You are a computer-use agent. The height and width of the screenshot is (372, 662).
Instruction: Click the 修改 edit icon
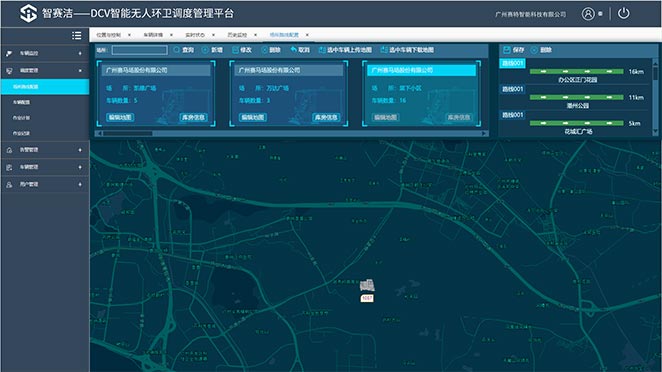click(235, 50)
